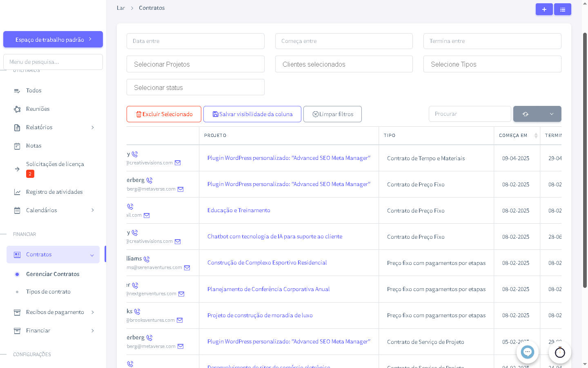
Task: Open Registro de atividades in sidebar
Action: coord(54,192)
